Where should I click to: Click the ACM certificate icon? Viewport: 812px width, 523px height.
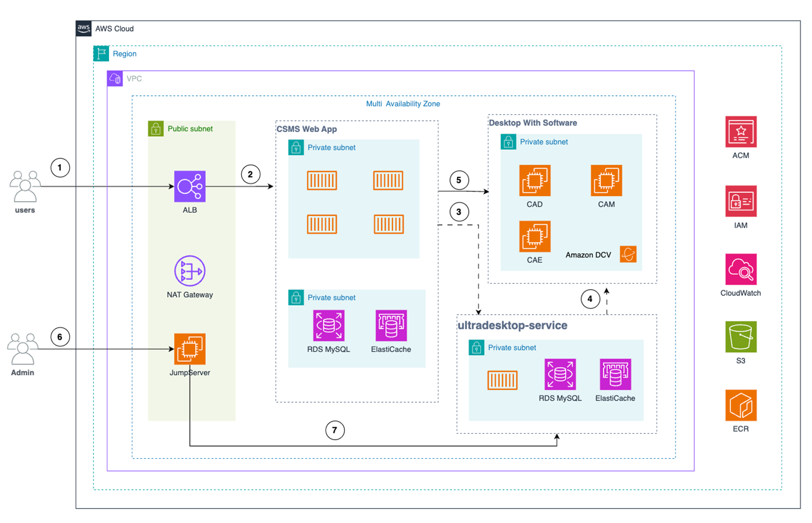click(741, 131)
